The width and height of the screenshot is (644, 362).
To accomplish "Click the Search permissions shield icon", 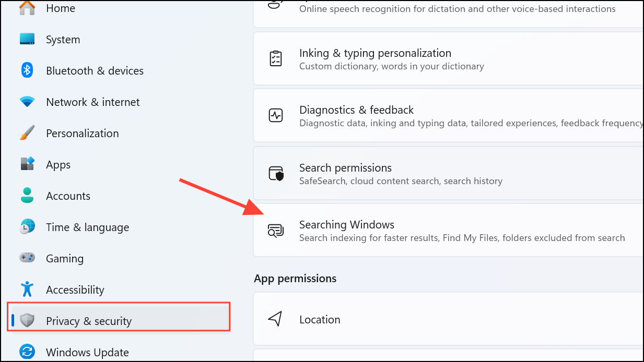I will (276, 173).
